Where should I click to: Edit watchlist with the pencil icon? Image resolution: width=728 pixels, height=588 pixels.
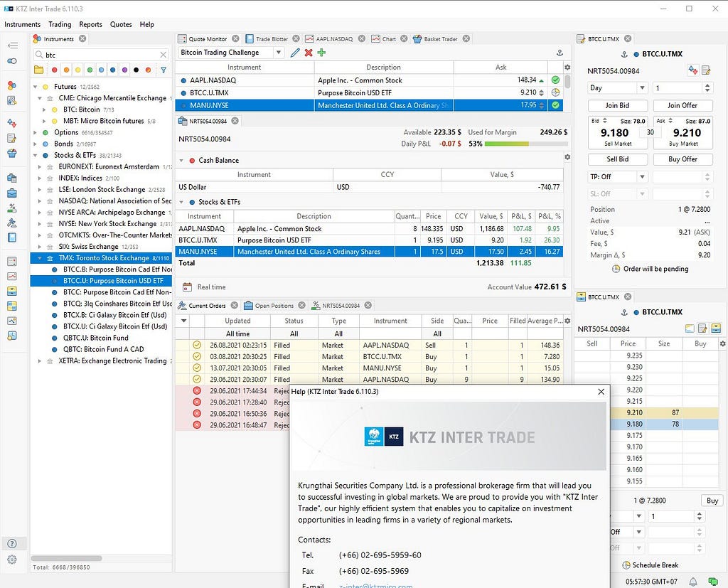(x=295, y=53)
